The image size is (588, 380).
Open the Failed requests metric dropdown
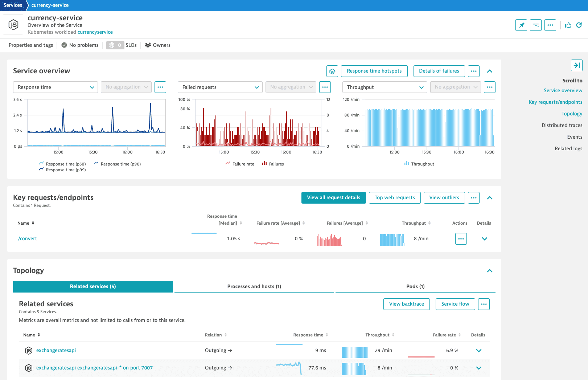(x=220, y=87)
